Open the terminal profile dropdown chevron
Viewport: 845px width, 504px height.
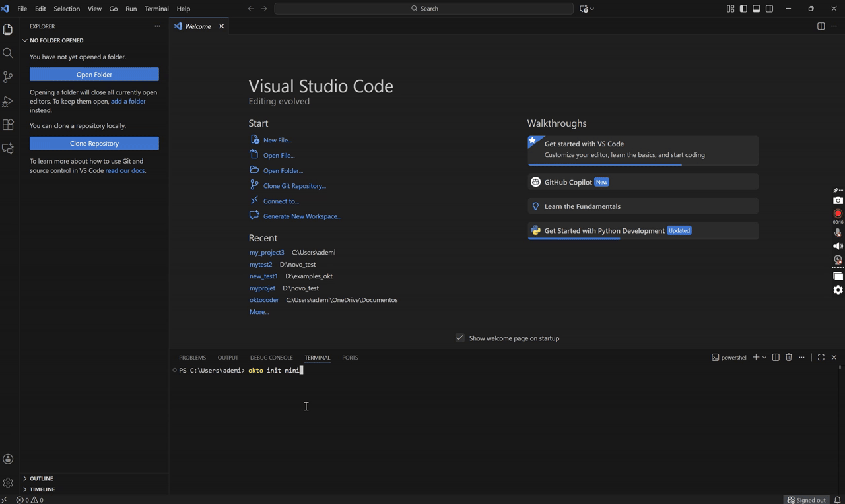tap(764, 357)
